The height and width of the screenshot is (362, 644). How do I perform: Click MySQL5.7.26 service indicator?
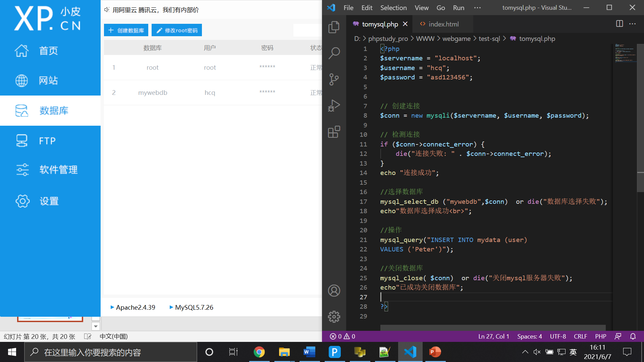(x=192, y=307)
